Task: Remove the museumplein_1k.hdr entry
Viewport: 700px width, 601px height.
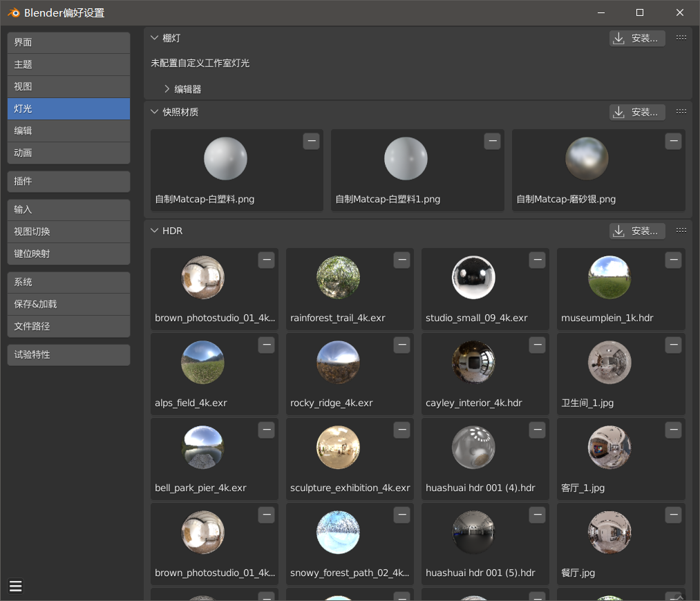Action: pyautogui.click(x=673, y=260)
